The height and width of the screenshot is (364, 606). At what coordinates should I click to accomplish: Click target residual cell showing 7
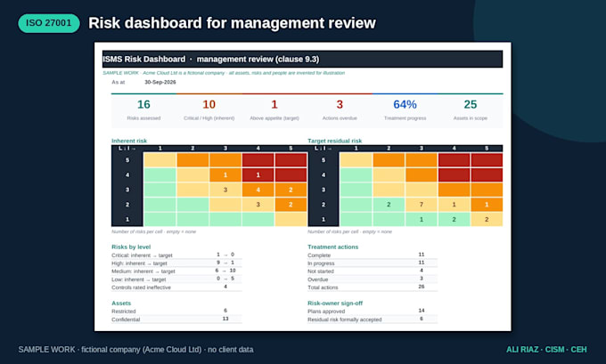click(x=422, y=205)
